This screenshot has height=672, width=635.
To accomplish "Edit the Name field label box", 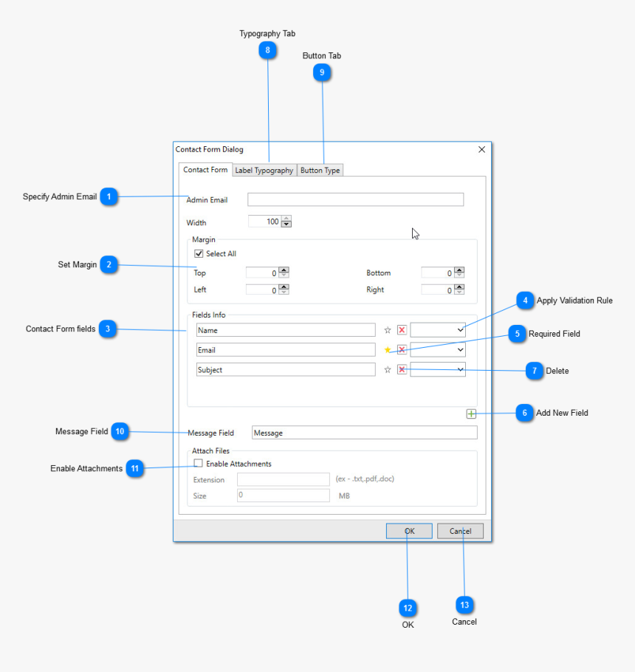I will 286,330.
